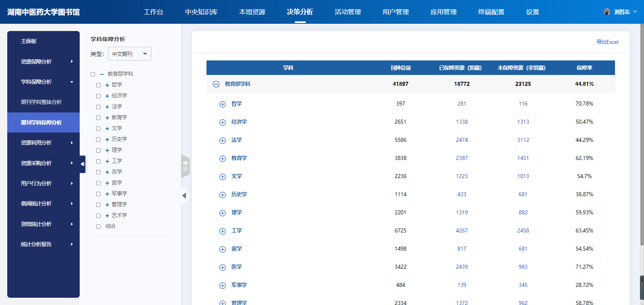
Task: Open covered resources count 4267 for 工学
Action: pyautogui.click(x=462, y=230)
